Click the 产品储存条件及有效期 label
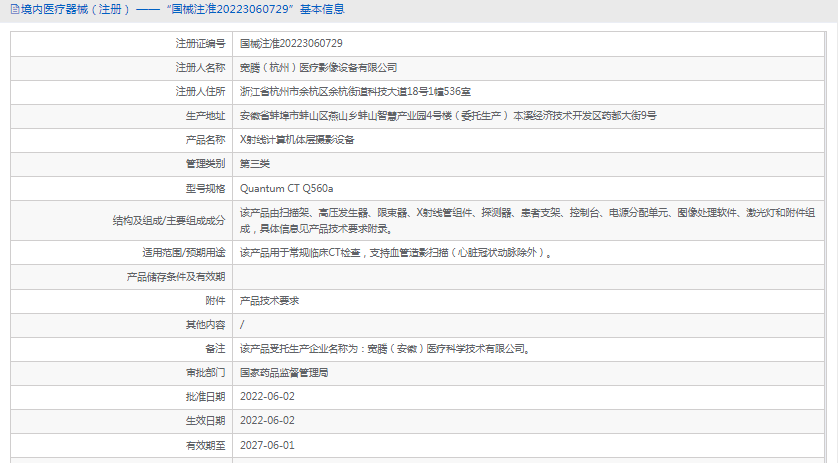 [176, 277]
